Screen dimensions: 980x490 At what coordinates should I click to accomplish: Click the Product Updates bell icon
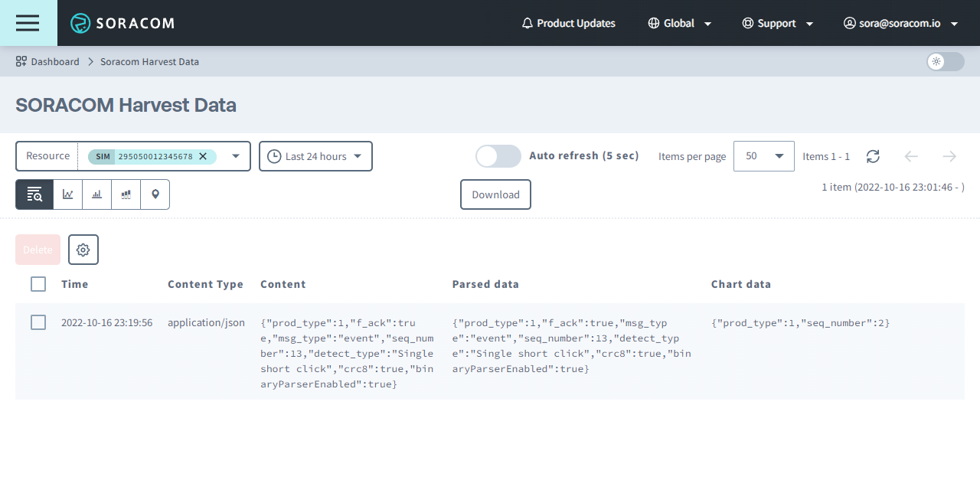coord(527,23)
